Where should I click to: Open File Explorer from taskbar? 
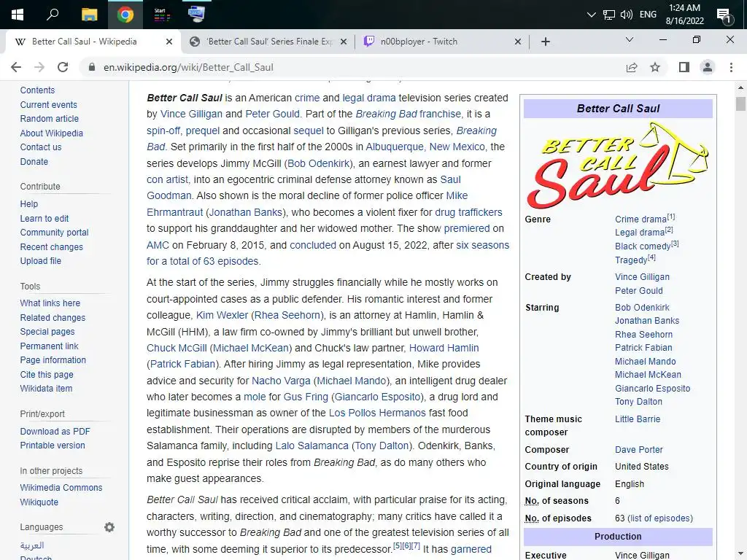click(x=89, y=15)
